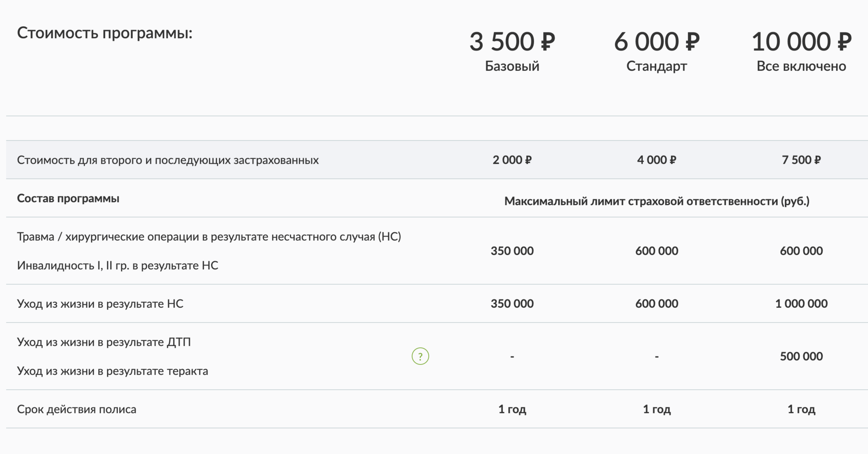Click the Стандарт plan name
This screenshot has width=868, height=454.
657,66
